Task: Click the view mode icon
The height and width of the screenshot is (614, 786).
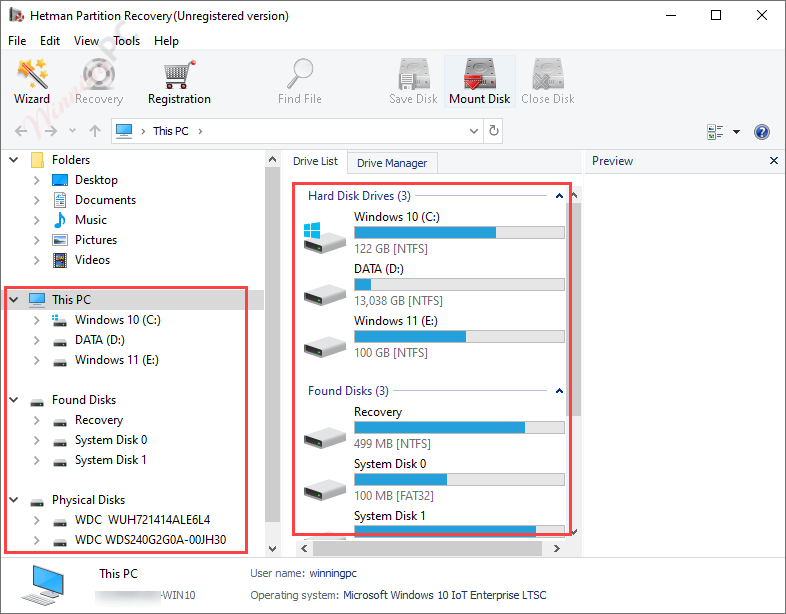Action: [x=715, y=132]
